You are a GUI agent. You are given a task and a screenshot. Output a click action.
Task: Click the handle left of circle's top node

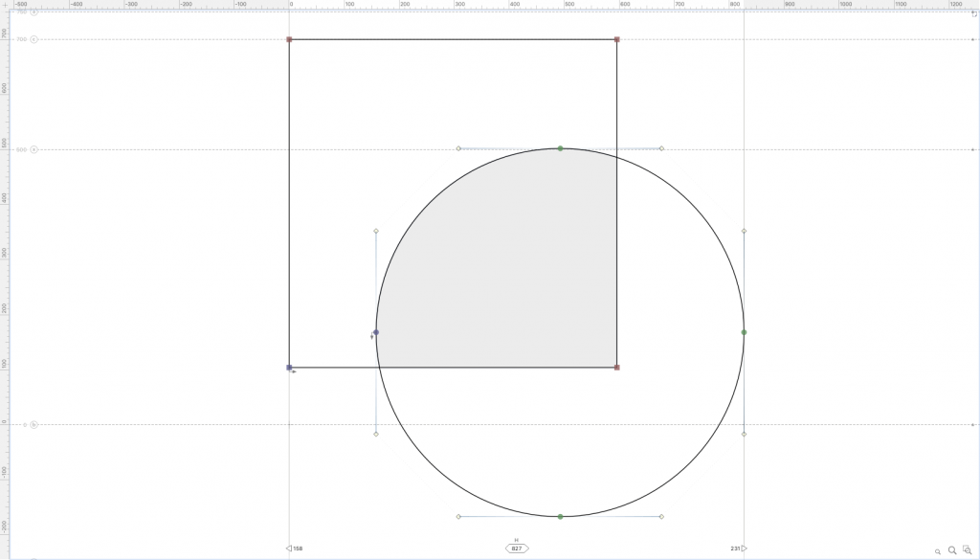458,148
